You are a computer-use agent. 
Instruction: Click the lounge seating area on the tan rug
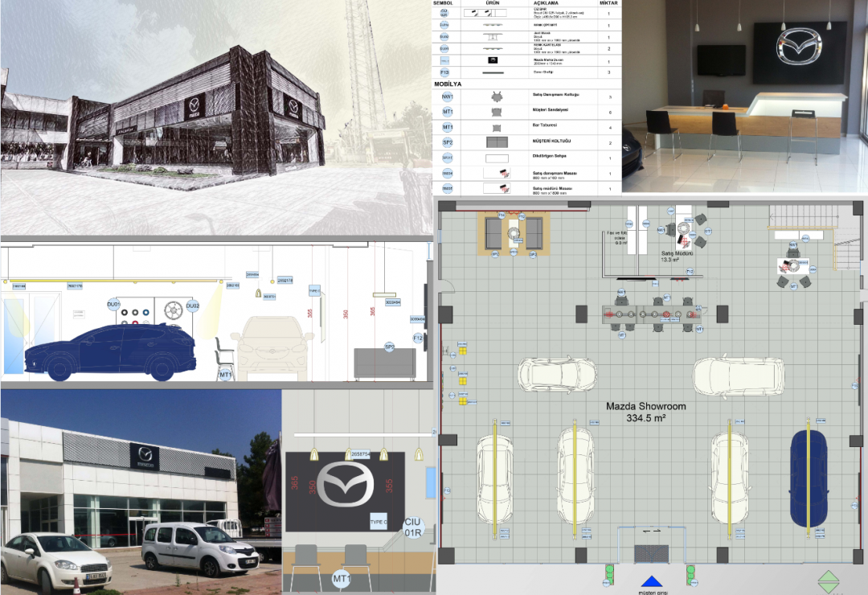[x=514, y=234]
